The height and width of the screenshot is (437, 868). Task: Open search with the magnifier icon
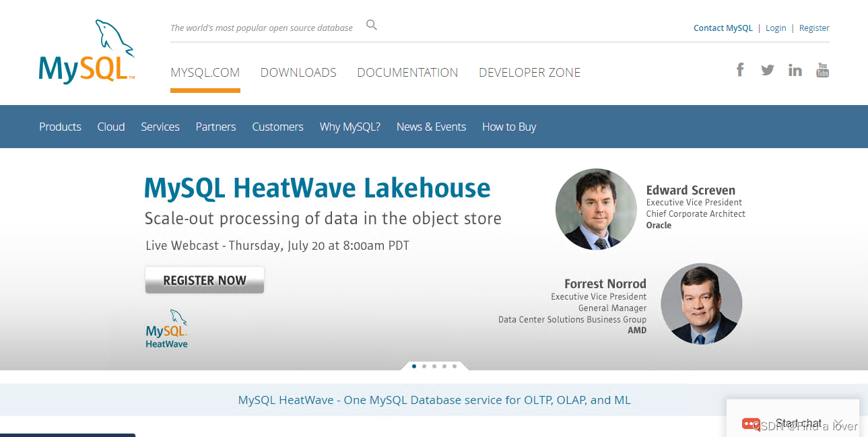(x=372, y=26)
